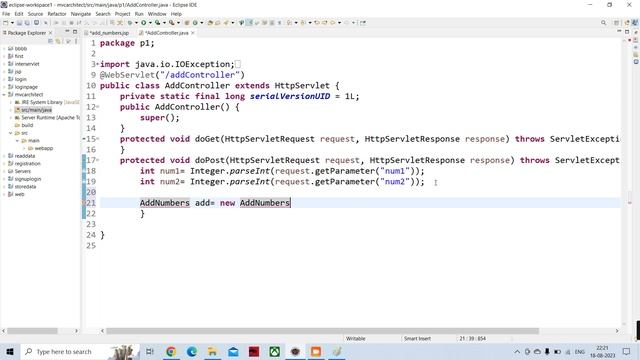Screen dimensions: 640x360
Task: Open dropdown arrow next to Run button
Action: pos(150,23)
